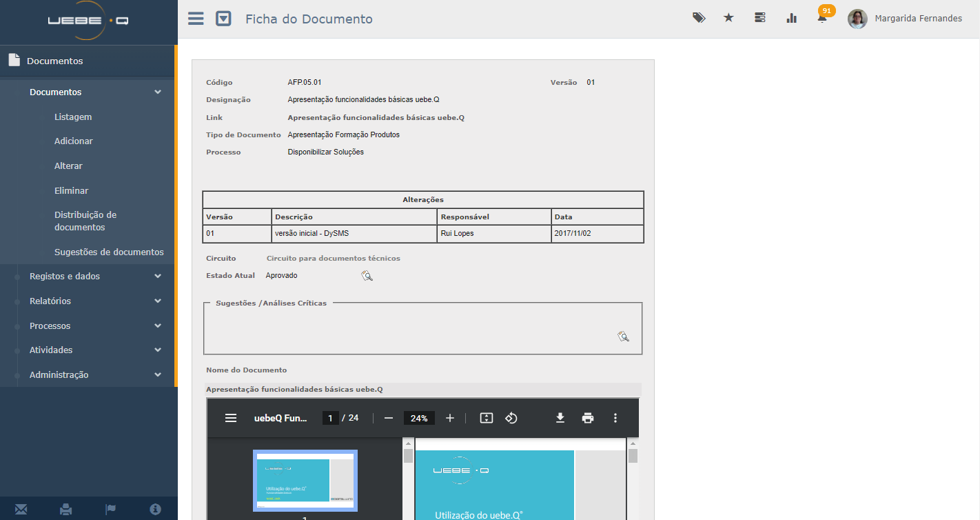980x520 pixels.
Task: Open the hamburger menu in top bar
Action: point(196,19)
